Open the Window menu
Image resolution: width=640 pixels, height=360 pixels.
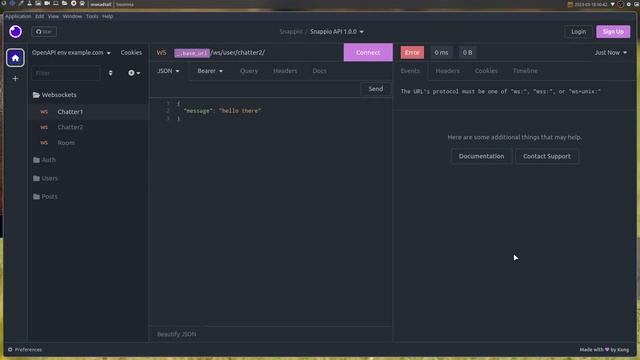click(72, 16)
